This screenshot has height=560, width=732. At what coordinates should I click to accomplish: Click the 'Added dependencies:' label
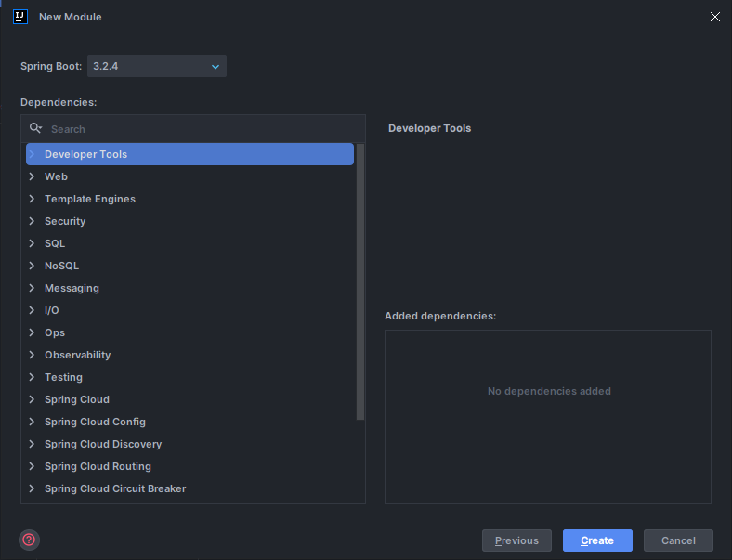pyautogui.click(x=440, y=316)
